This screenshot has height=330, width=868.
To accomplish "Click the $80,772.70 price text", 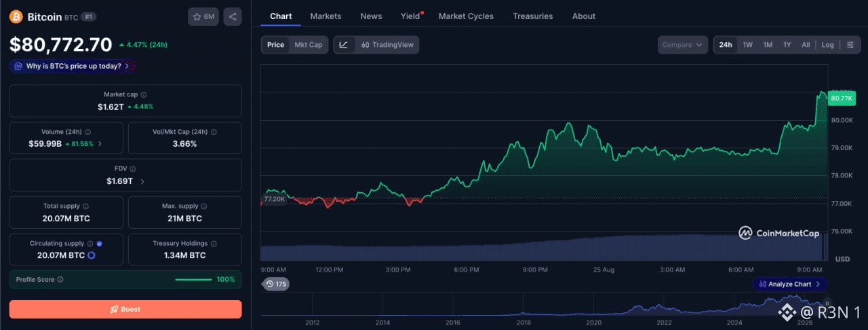I will 61,45.
